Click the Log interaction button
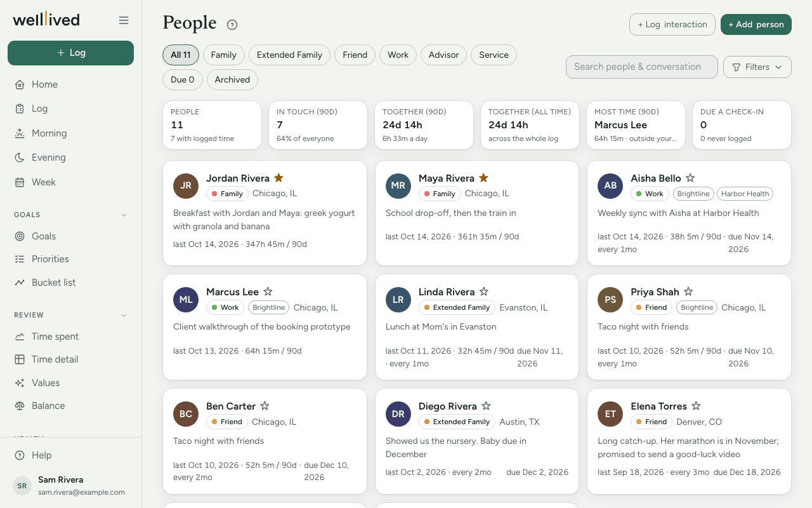Screen dimensions: 812x508 click(672, 24)
